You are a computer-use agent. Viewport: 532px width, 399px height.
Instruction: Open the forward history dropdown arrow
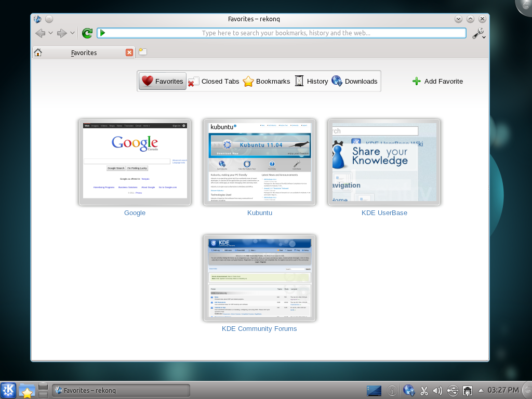[x=72, y=33]
